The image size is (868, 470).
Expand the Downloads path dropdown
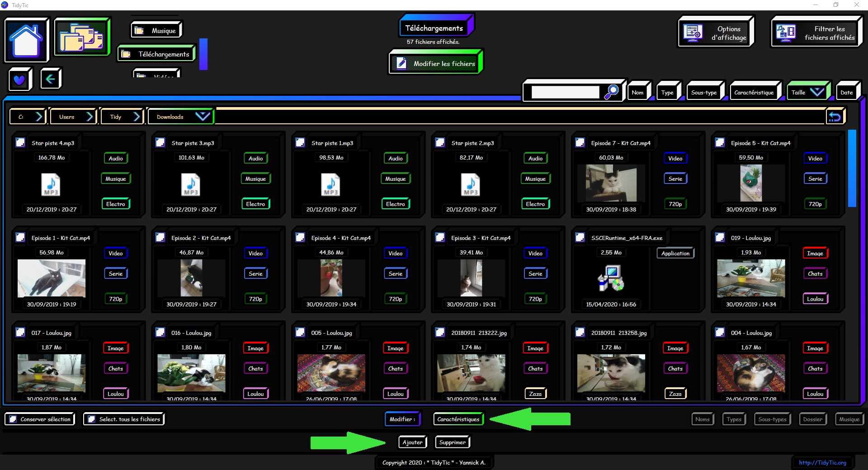[202, 117]
